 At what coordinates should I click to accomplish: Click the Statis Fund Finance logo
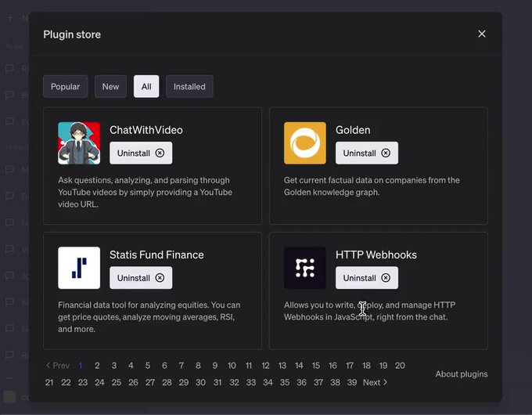coord(79,268)
